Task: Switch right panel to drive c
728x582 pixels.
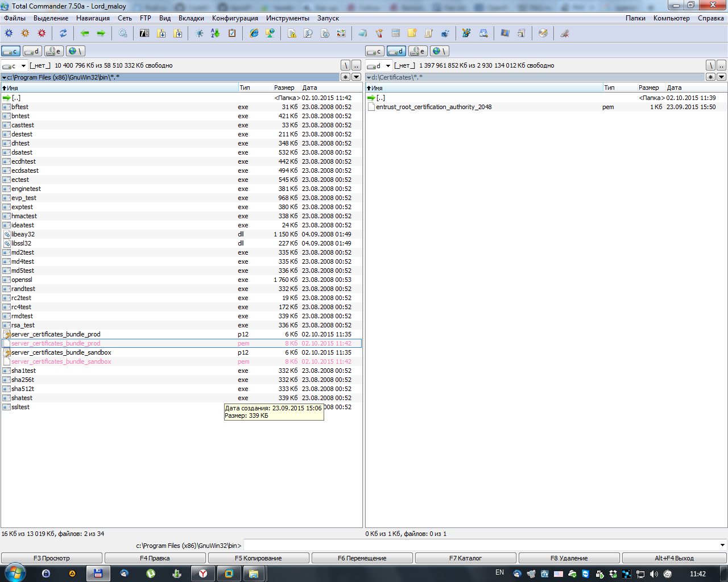Action: [x=375, y=51]
